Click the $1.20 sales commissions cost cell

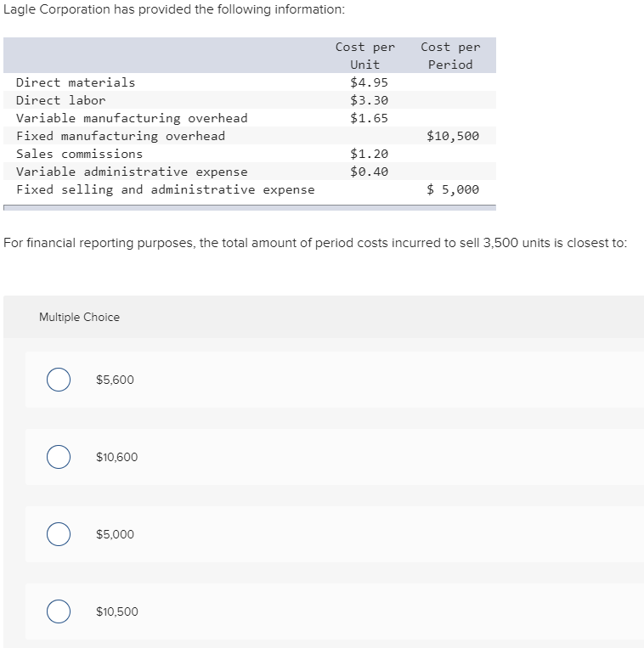point(369,154)
